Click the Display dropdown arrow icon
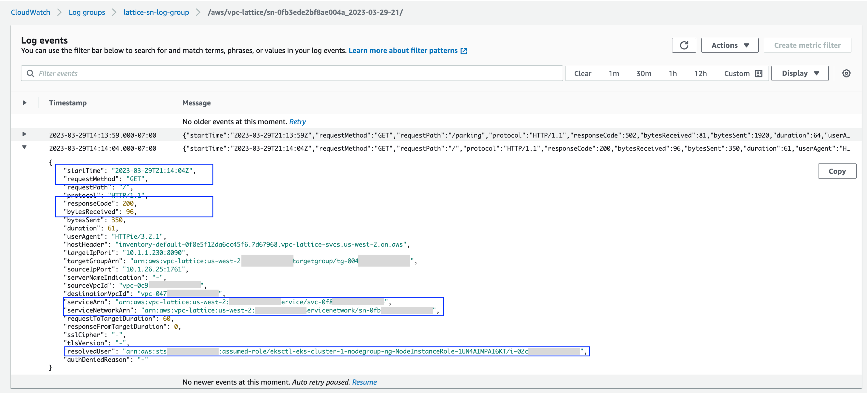This screenshot has height=394, width=868. click(817, 73)
